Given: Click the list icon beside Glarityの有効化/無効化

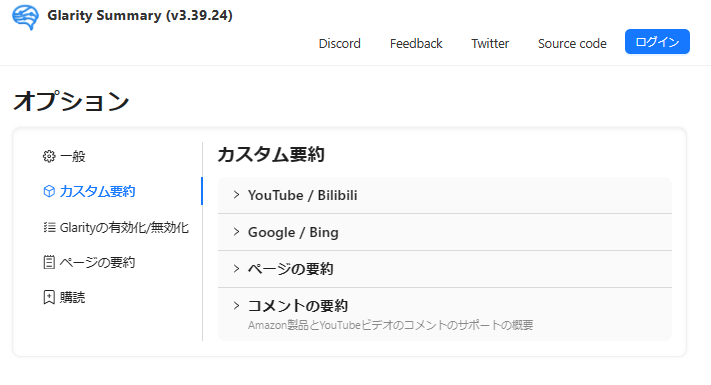Looking at the screenshot, I should 49,227.
